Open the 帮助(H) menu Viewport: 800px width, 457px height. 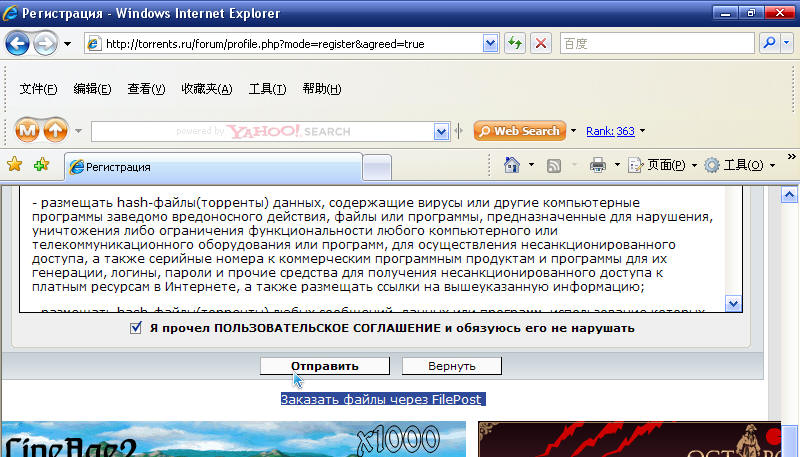321,89
